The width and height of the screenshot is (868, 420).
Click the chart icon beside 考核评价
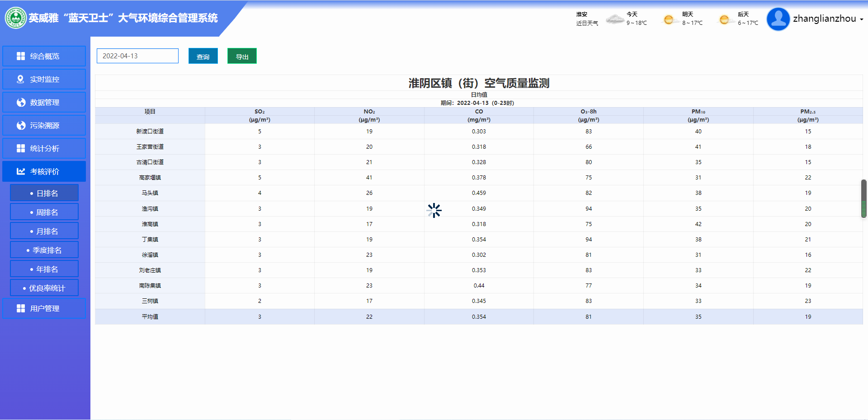click(21, 171)
